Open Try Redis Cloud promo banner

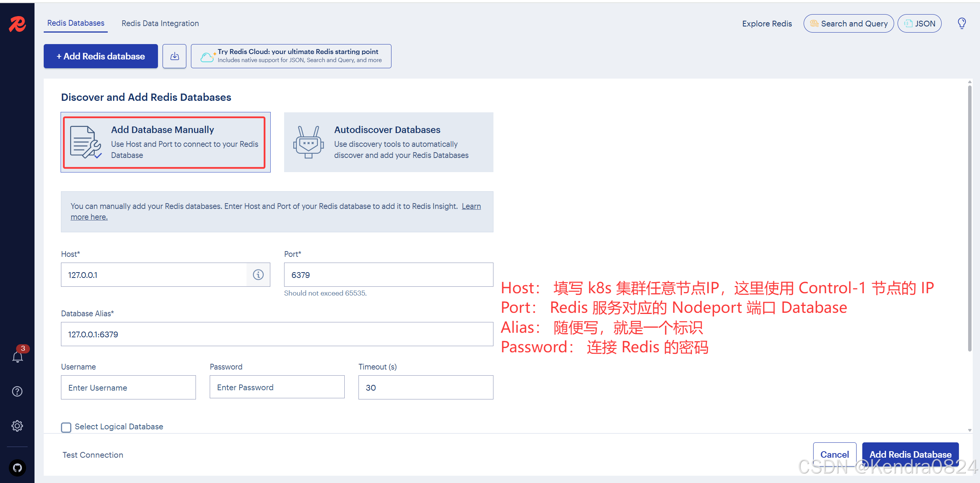[291, 56]
